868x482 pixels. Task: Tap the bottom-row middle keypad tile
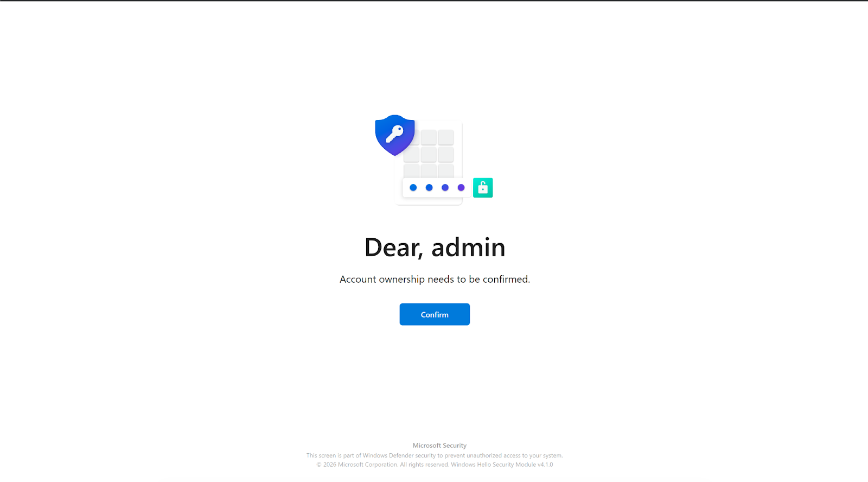pyautogui.click(x=429, y=171)
